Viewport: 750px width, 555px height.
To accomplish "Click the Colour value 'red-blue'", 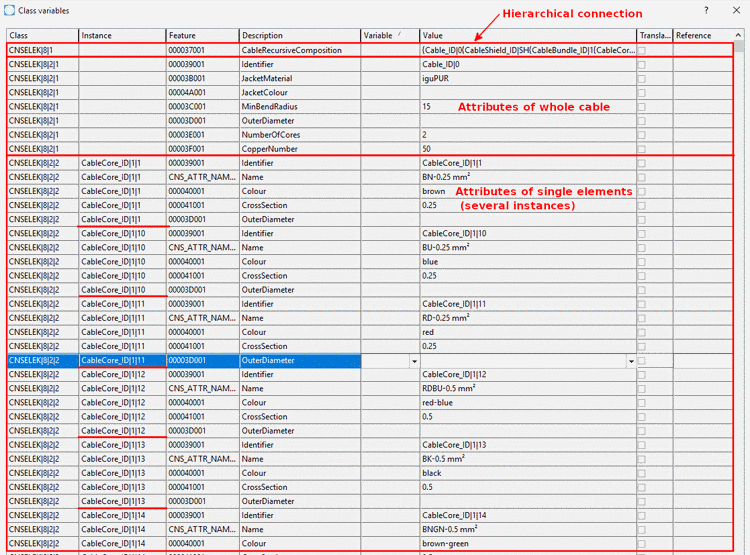I will [x=528, y=403].
